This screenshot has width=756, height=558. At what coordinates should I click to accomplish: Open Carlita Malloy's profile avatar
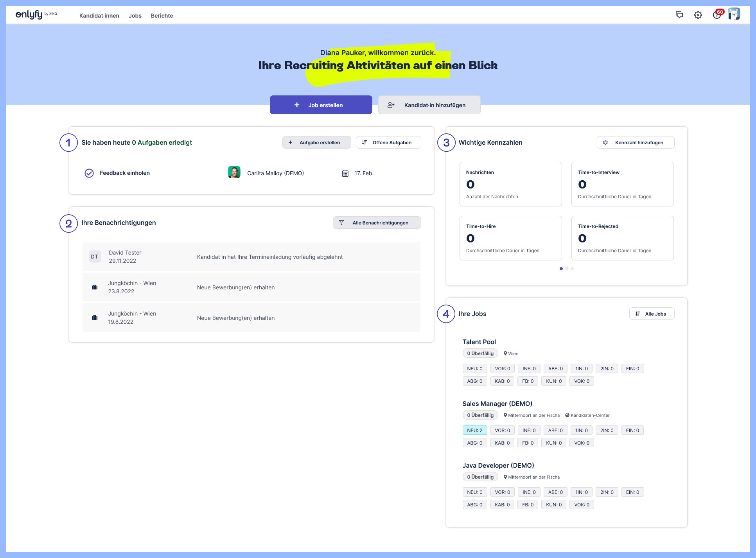tap(234, 173)
